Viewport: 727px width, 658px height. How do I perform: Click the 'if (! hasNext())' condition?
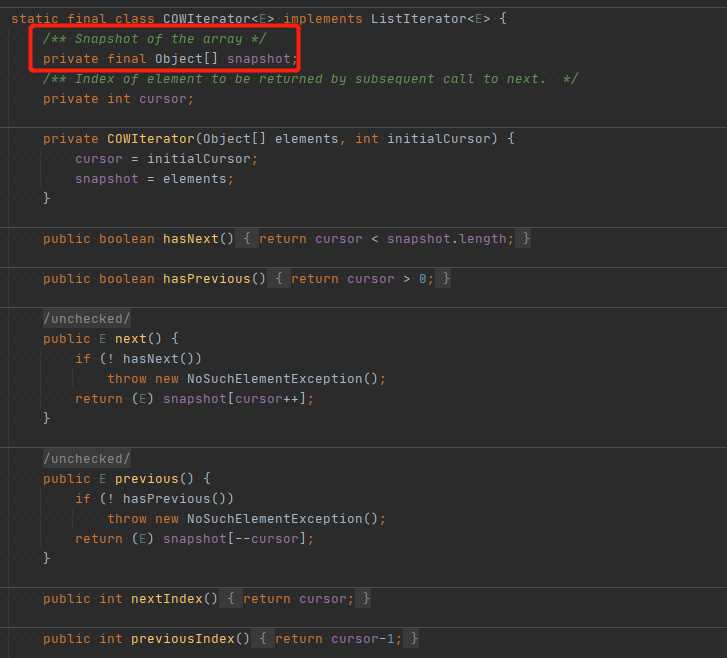point(138,358)
